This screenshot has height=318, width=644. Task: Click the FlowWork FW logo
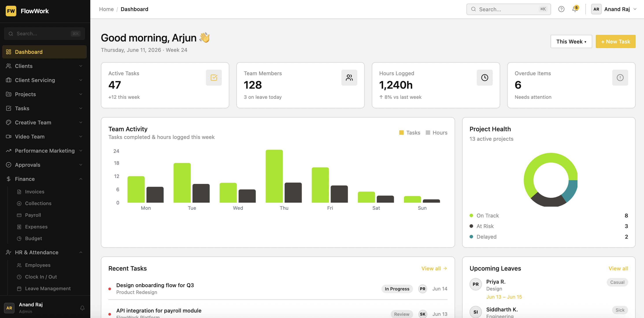click(11, 11)
